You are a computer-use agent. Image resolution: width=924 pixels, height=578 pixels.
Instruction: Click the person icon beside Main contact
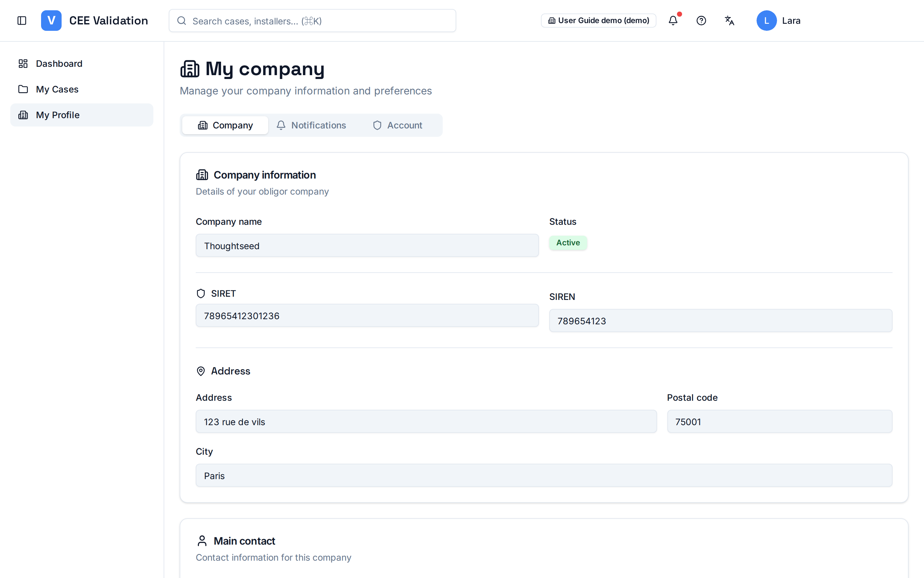click(202, 540)
